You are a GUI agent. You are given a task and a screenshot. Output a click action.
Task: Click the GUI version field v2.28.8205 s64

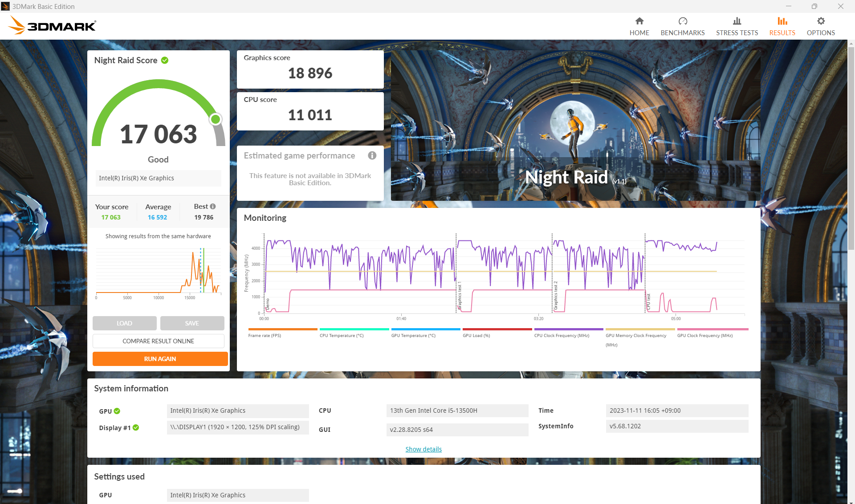[x=457, y=430]
